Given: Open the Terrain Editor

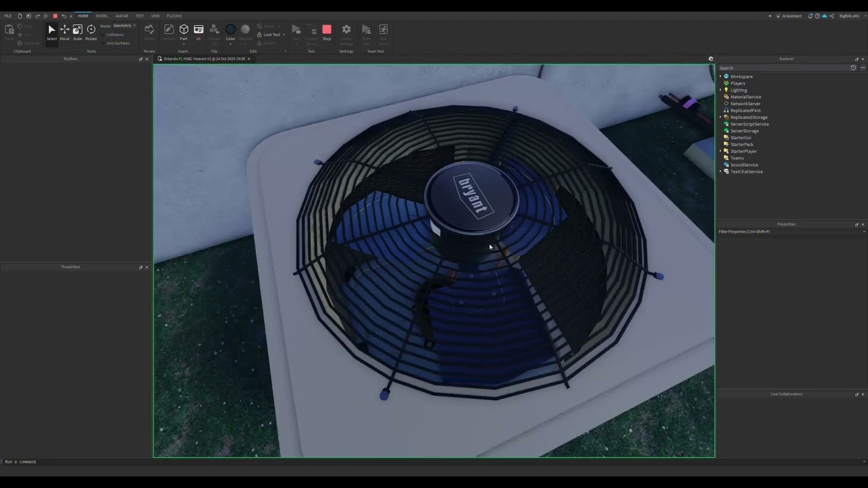Looking at the screenshot, I should pyautogui.click(x=149, y=32).
